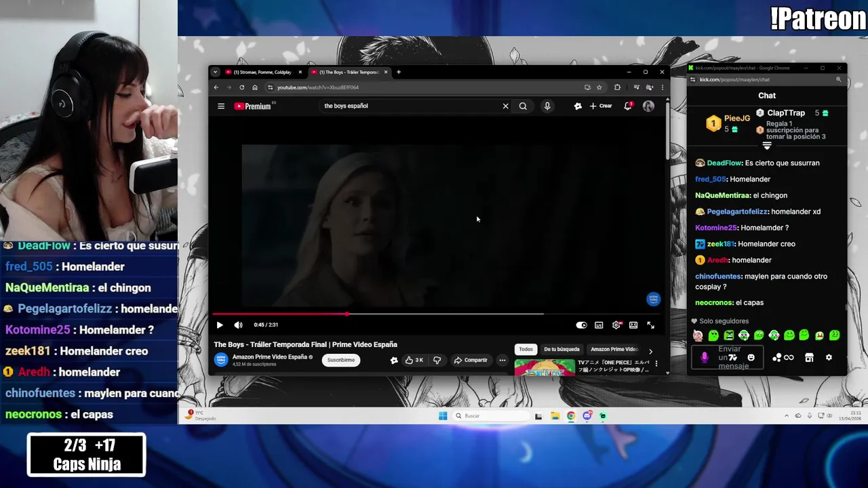Screen dimensions: 868x488
Task: Enter fullscreen in the video player
Action: pos(650,325)
